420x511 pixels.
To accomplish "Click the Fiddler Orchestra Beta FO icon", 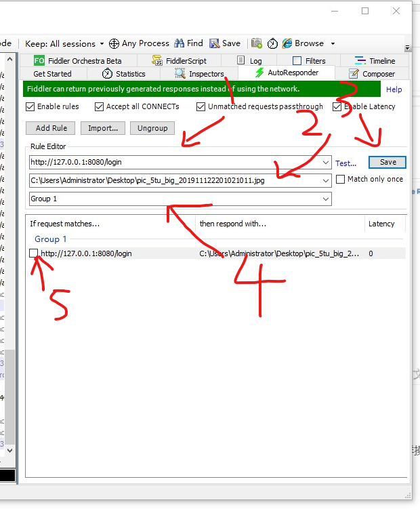I will (39, 60).
